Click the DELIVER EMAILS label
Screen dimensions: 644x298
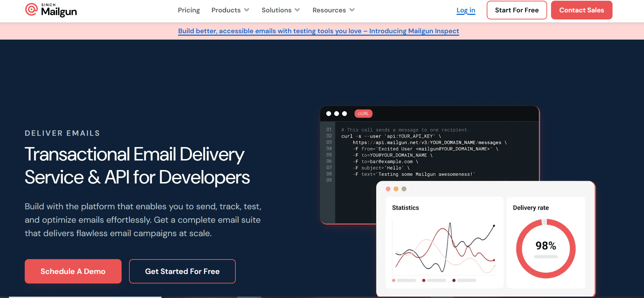[x=62, y=133]
